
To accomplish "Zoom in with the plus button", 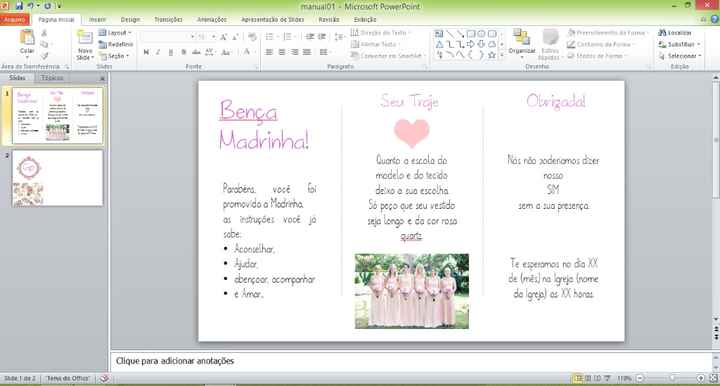I will point(701,378).
